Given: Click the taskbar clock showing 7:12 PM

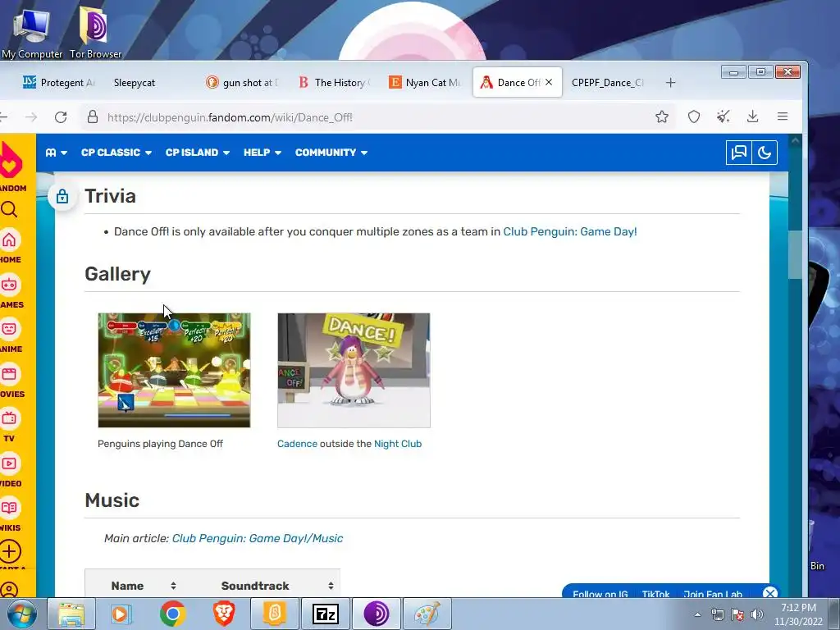Looking at the screenshot, I should pos(798,614).
